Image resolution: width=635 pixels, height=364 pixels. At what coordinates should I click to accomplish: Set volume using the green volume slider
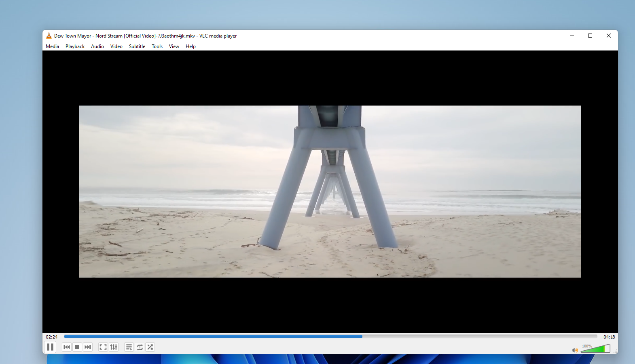(x=595, y=349)
